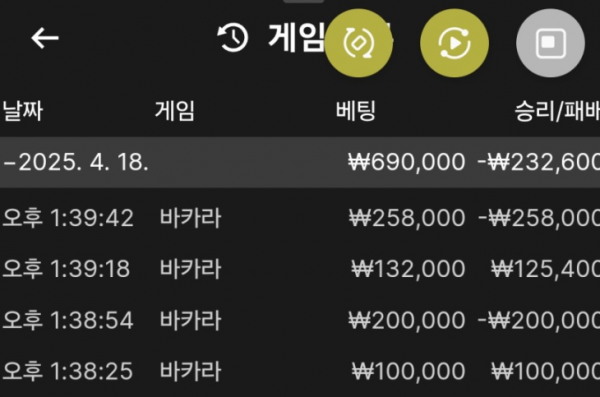Collapse the 2025. 4. 18. date group
This screenshot has height=397, width=600.
tap(75, 162)
